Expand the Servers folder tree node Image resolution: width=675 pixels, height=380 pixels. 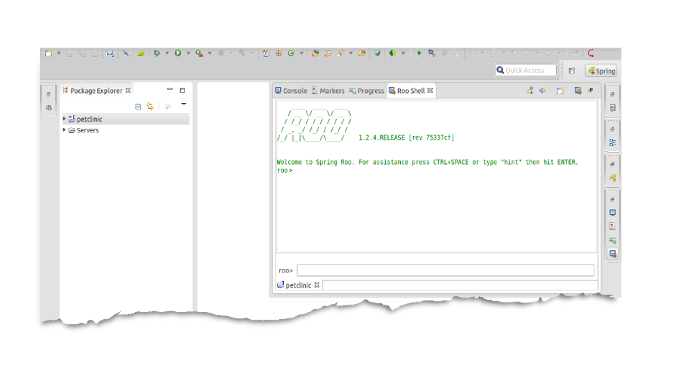pos(64,130)
